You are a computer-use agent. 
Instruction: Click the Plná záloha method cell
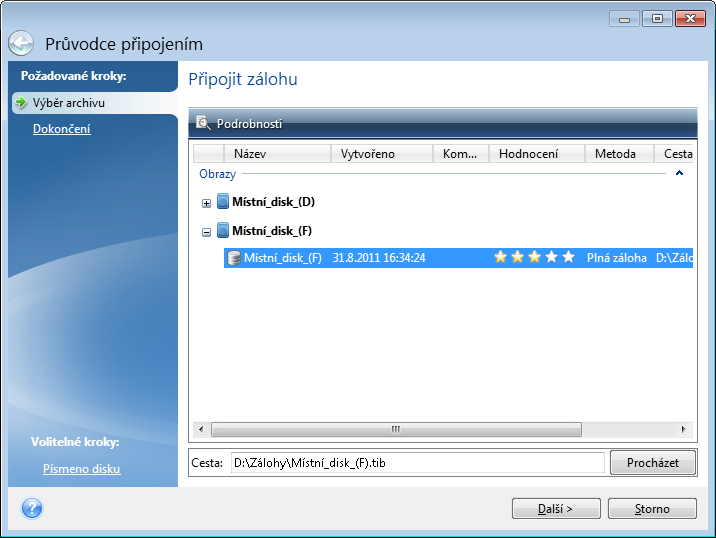pyautogui.click(x=616, y=258)
